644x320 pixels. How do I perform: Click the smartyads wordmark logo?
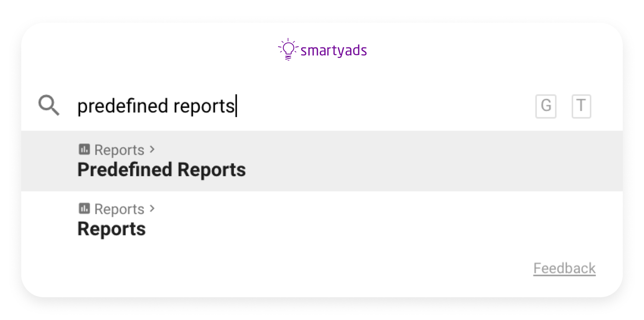point(333,50)
